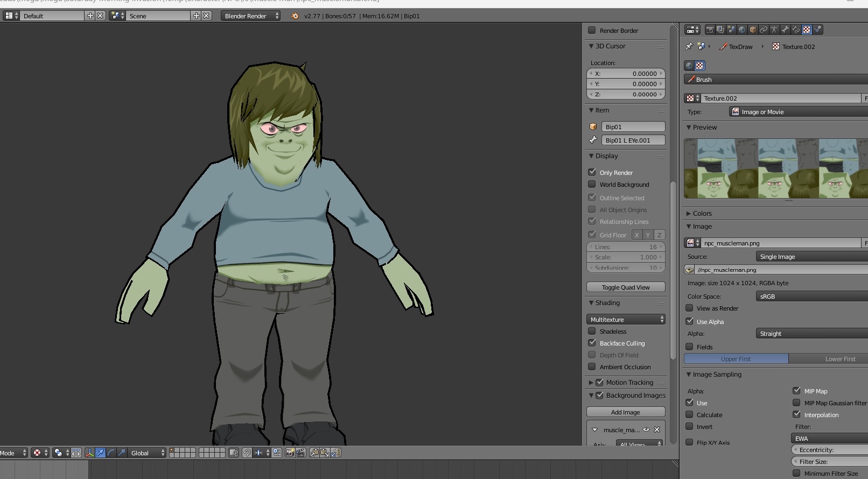Click the Blender logo in the header

(295, 16)
